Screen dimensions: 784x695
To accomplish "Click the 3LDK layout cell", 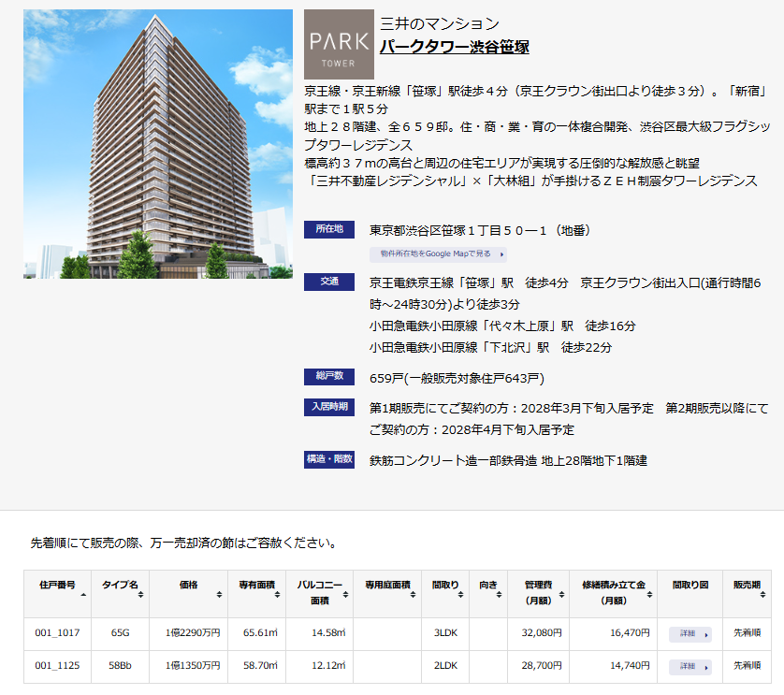I will coord(445,633).
